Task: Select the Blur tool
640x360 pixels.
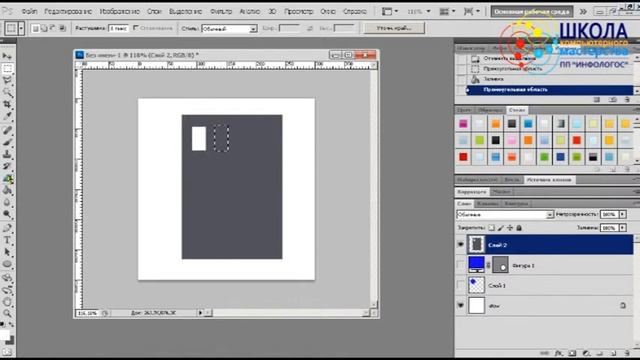Action: (x=7, y=202)
